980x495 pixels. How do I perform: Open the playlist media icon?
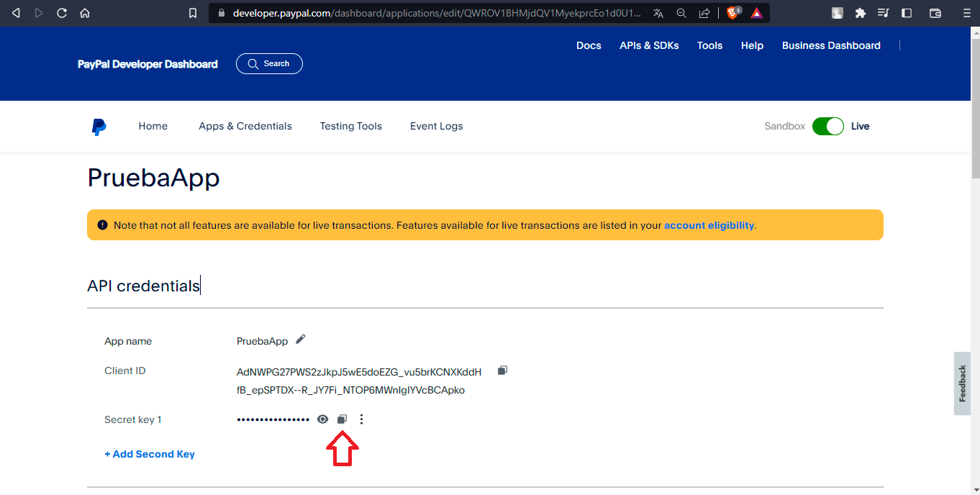pyautogui.click(x=883, y=13)
